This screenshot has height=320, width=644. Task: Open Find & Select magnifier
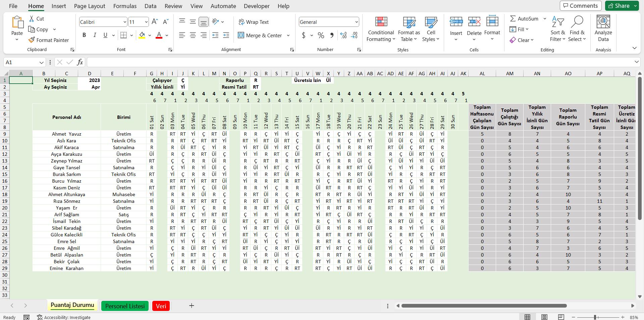(577, 22)
